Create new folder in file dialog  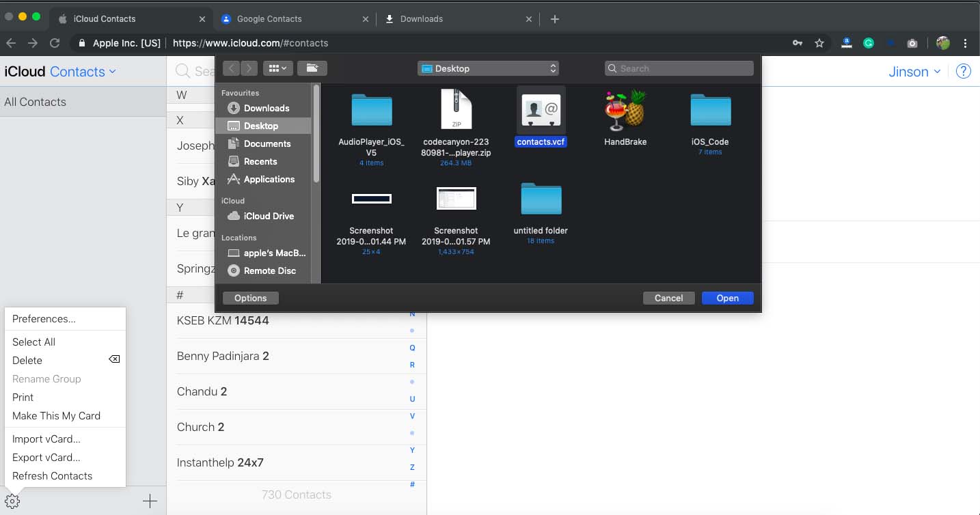[312, 68]
